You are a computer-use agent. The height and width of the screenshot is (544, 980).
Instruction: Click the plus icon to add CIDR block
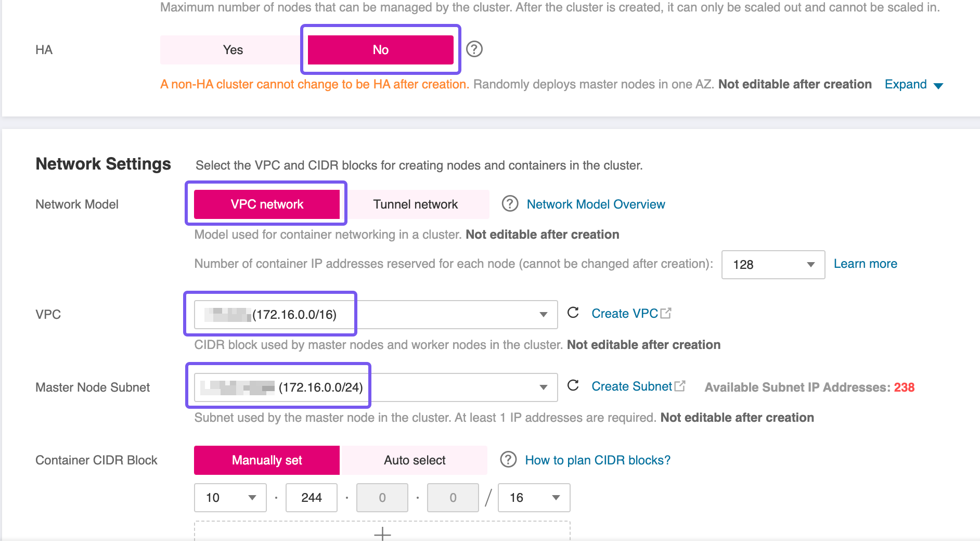[382, 533]
